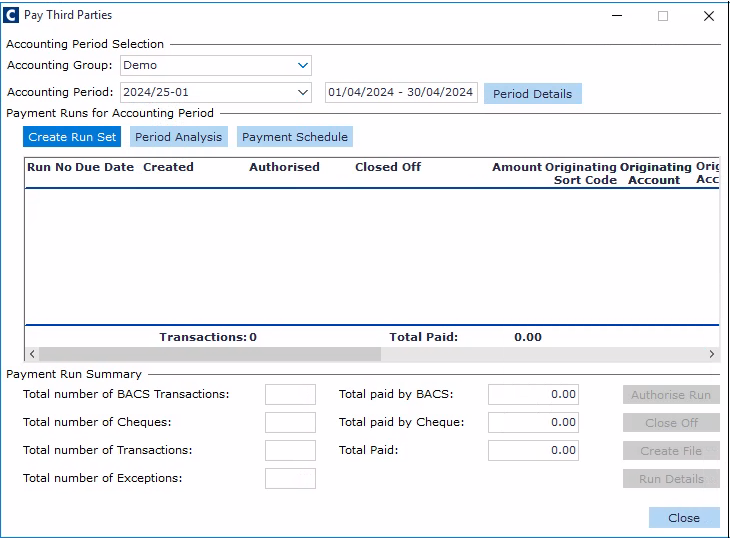Image resolution: width=730 pixels, height=538 pixels.
Task: Maximize the Pay Third Parties window
Action: tap(662, 16)
